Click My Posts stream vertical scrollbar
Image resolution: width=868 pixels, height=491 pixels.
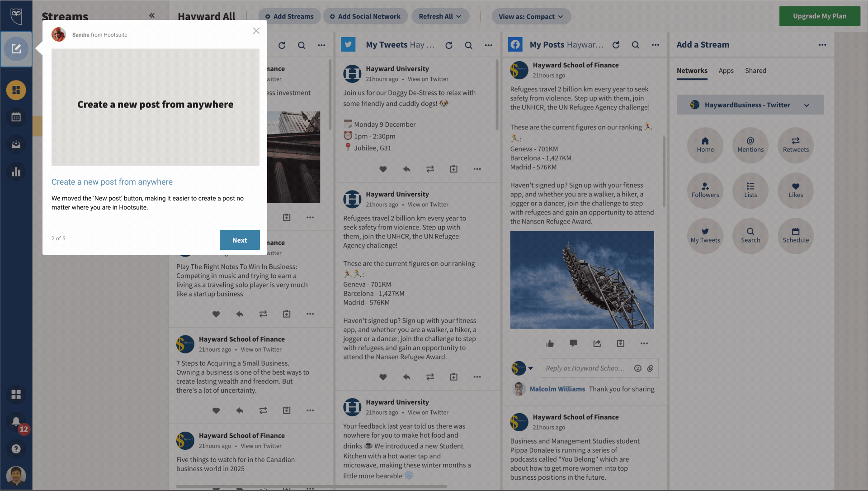pyautogui.click(x=664, y=172)
